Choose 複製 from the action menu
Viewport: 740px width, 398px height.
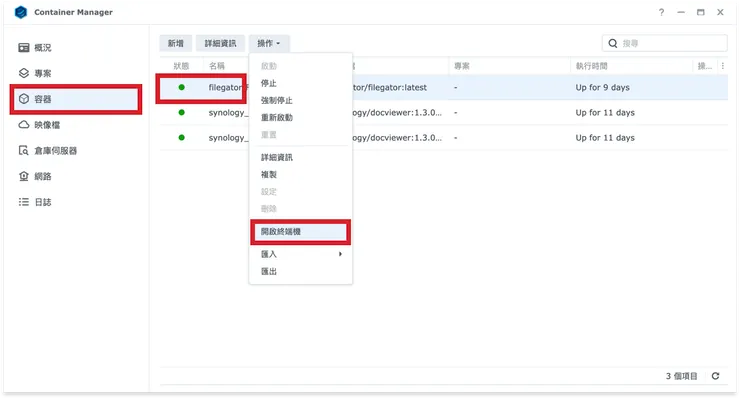[x=301, y=175]
